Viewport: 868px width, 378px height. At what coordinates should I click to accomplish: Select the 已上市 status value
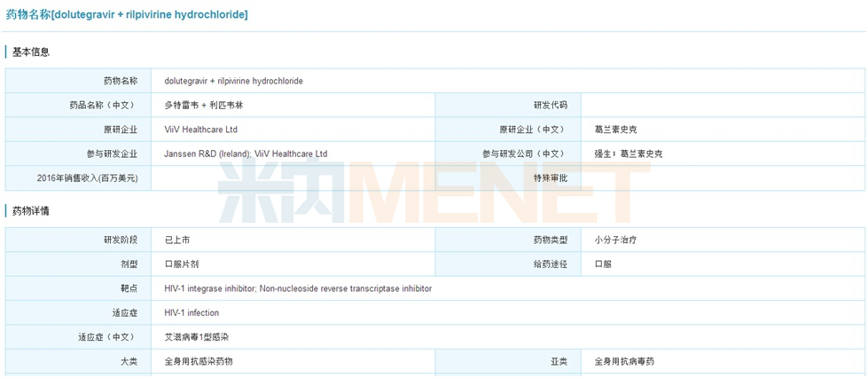(177, 240)
